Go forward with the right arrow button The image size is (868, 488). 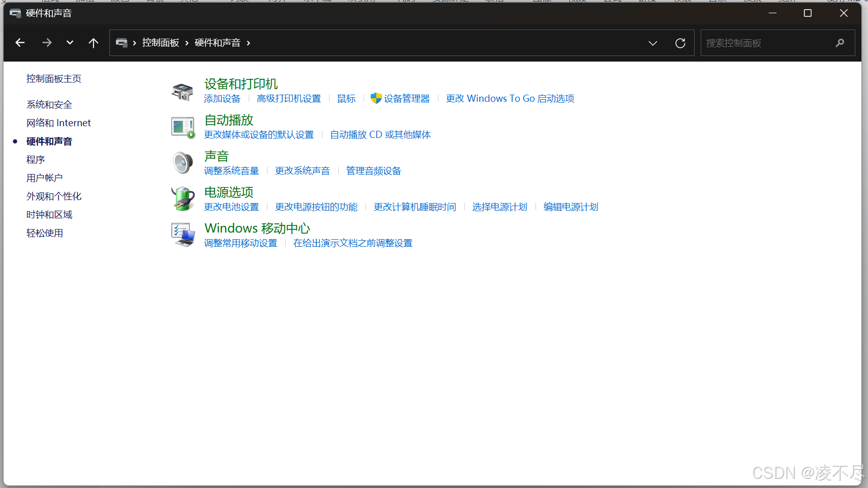pos(47,43)
